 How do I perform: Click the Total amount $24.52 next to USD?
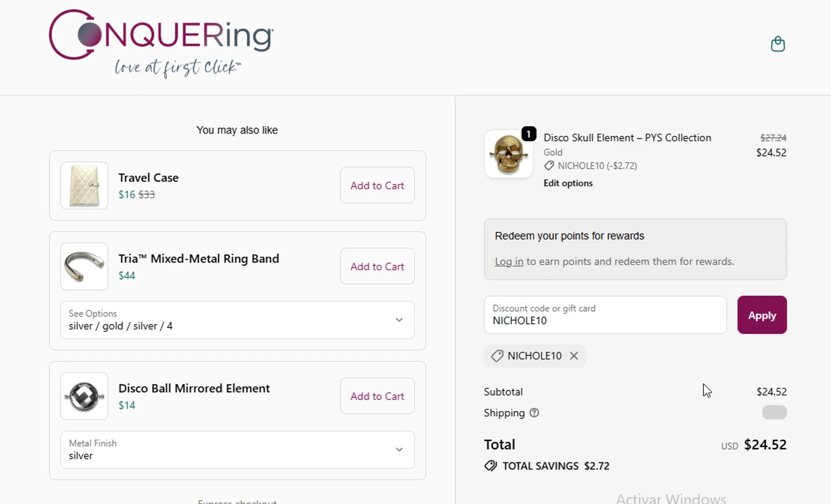coord(765,445)
